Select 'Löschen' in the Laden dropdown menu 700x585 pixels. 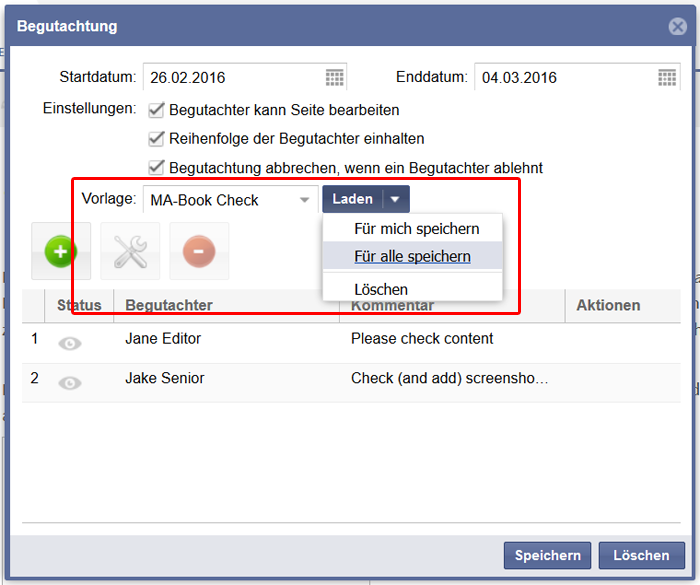[x=381, y=289]
